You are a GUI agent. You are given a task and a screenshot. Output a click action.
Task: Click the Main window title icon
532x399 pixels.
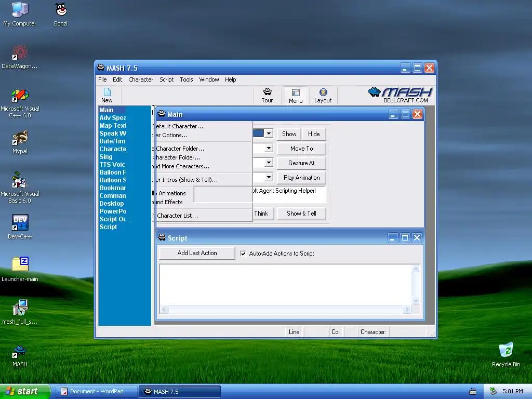coord(162,114)
